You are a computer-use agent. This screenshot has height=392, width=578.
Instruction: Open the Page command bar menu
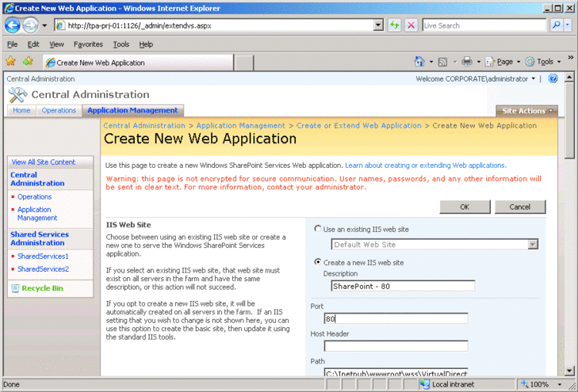click(502, 62)
